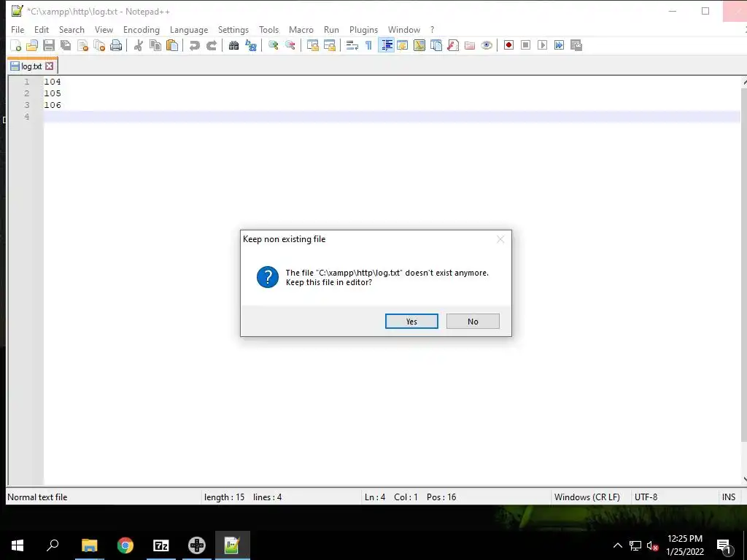Open the Run menu

coord(331,29)
